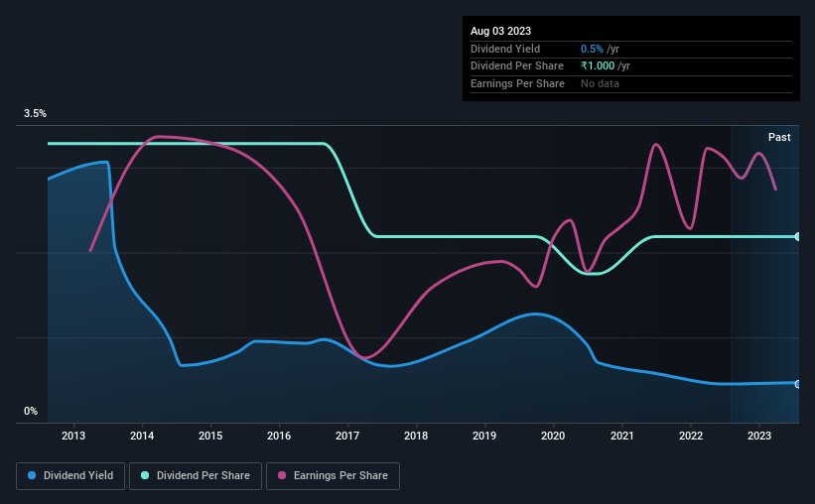Viewport: 815px width, 504px height.
Task: Click the Dividend Per Share endpoint marker
Action: click(x=797, y=236)
